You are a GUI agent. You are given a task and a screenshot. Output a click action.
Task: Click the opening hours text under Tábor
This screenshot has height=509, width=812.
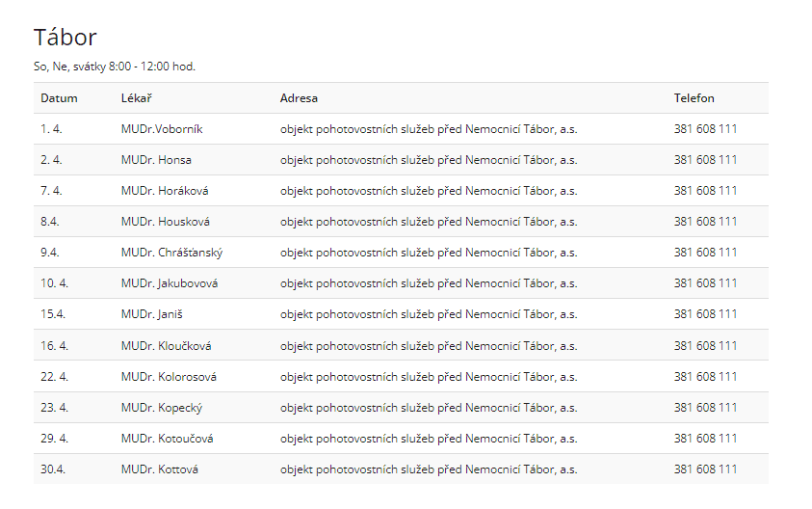click(x=115, y=67)
